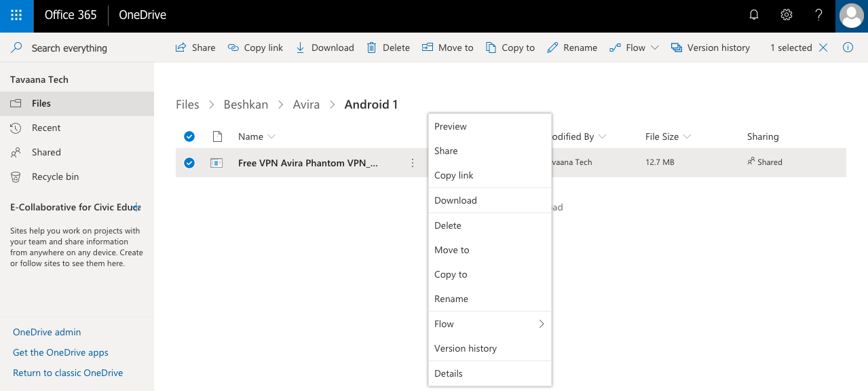
Task: Click the Download arrow icon in toolbar
Action: (300, 48)
